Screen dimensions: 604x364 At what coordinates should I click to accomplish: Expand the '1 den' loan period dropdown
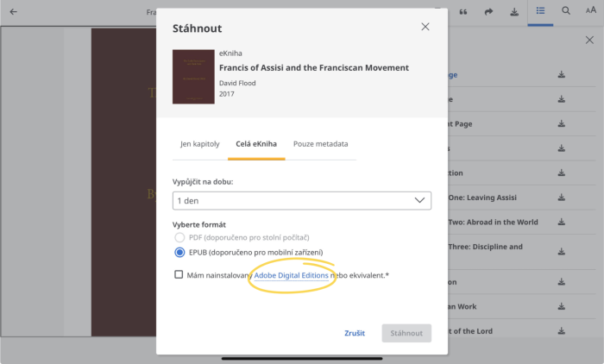[x=302, y=201]
